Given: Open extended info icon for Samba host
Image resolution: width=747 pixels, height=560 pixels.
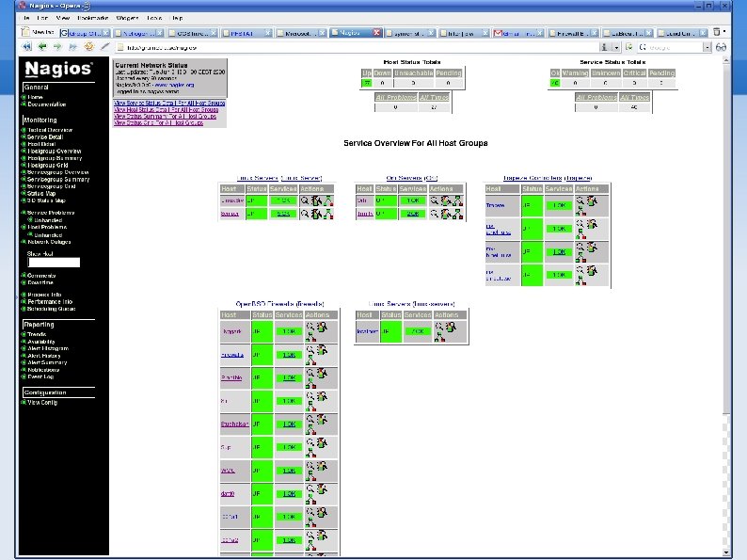Looking at the screenshot, I should 316,214.
